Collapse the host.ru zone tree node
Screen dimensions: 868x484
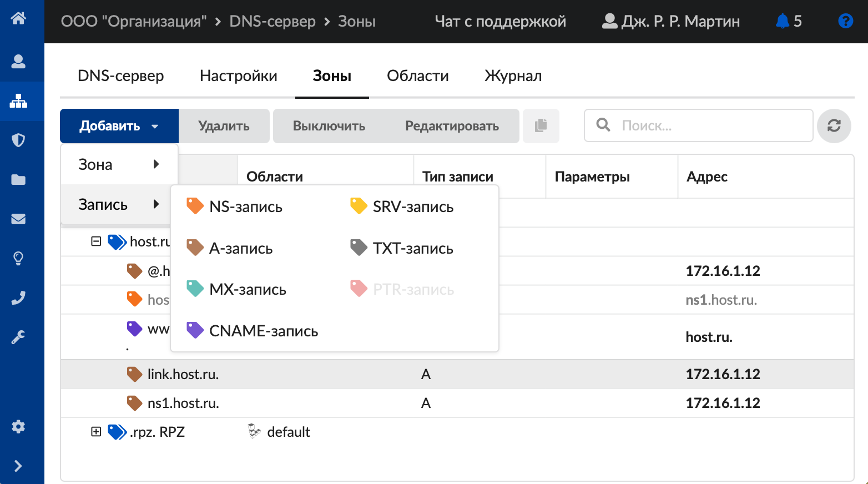[x=96, y=241]
